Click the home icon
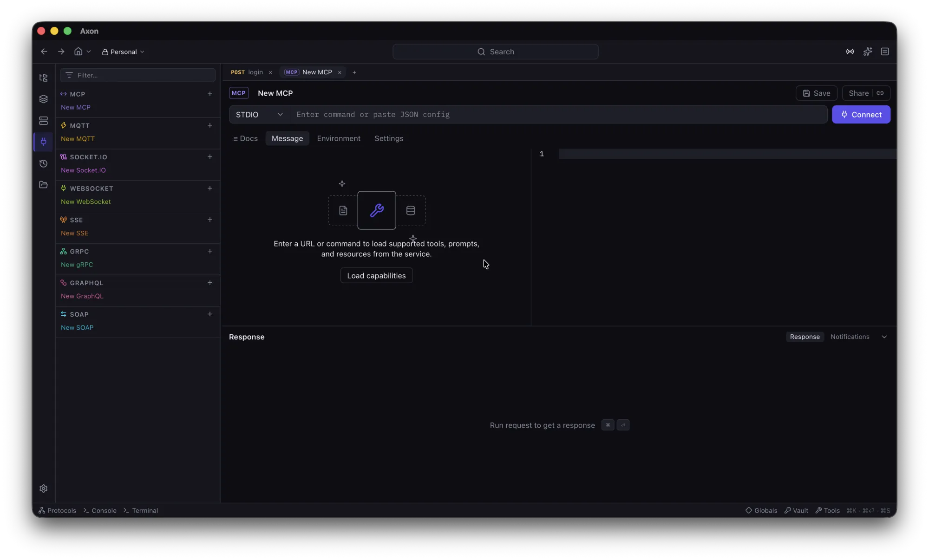Screen dimensions: 929x560 pyautogui.click(x=78, y=52)
